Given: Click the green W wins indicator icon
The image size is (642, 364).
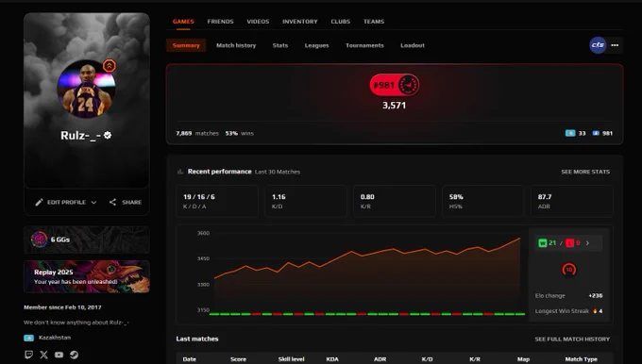Looking at the screenshot, I should 543,243.
